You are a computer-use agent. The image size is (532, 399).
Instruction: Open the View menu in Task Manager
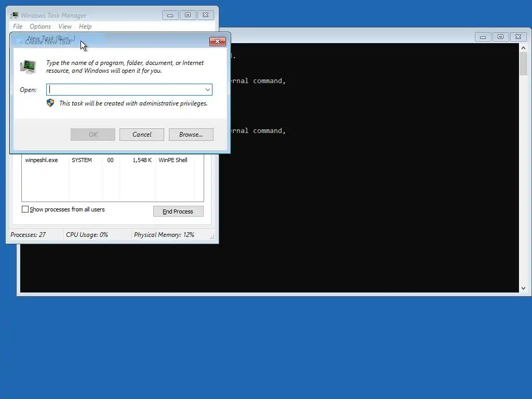point(65,26)
